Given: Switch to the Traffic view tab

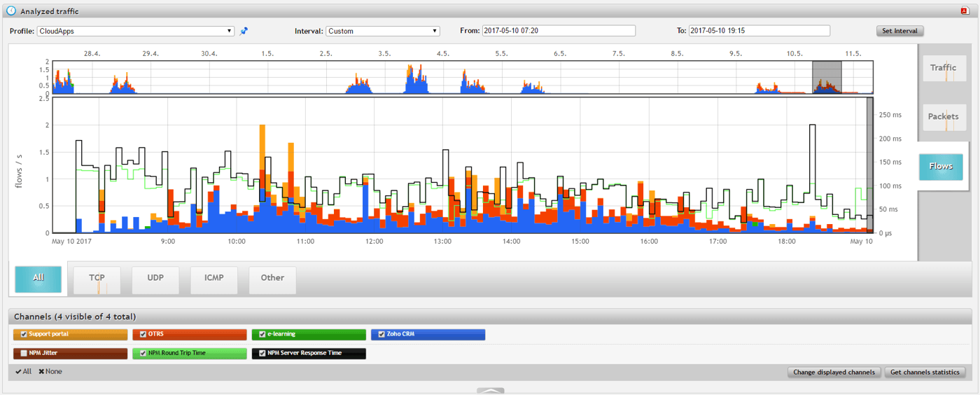Looking at the screenshot, I should point(944,68).
